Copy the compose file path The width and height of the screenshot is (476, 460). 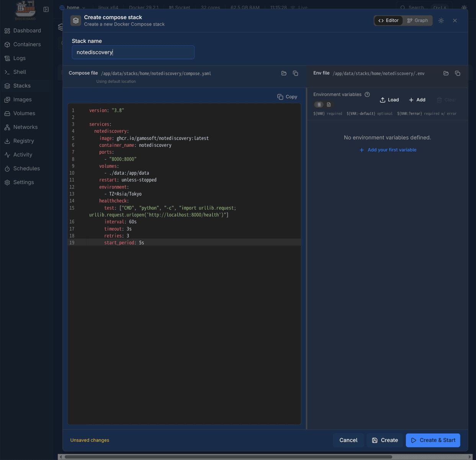[295, 73]
